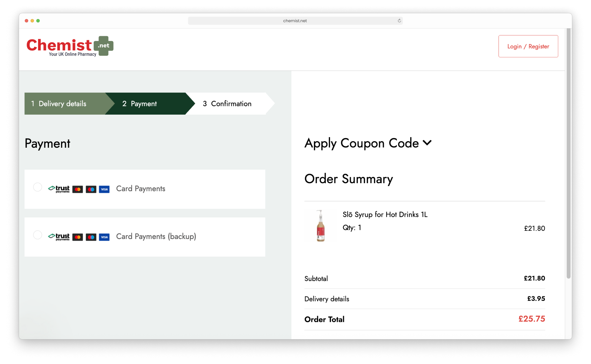Screen dimensions: 591x364
Task: Go back to Delivery details step
Action: pyautogui.click(x=62, y=104)
